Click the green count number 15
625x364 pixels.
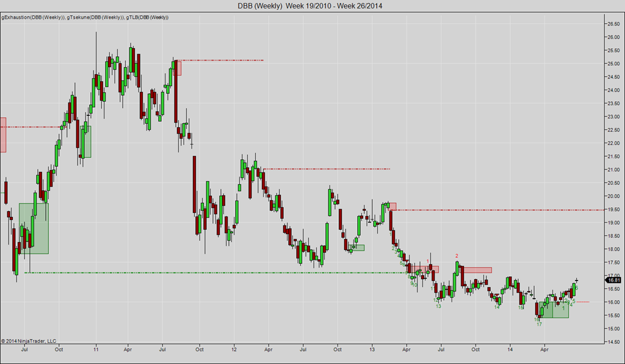click(x=521, y=308)
